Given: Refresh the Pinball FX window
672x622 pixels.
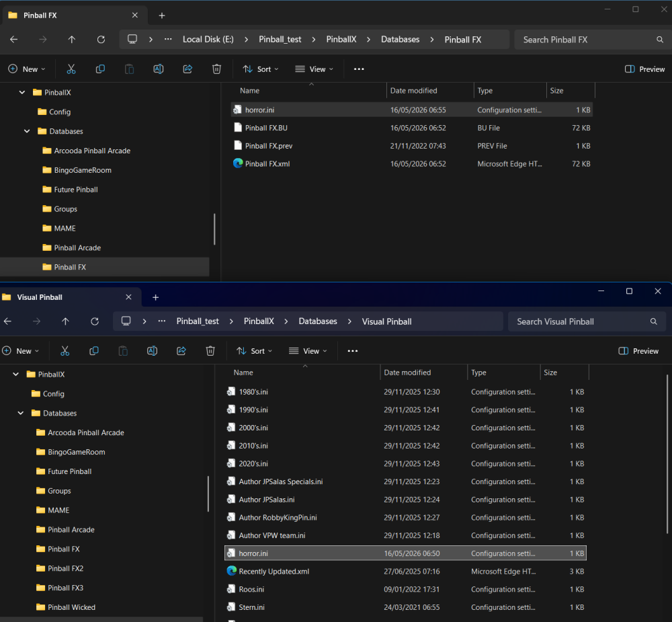Looking at the screenshot, I should [101, 40].
